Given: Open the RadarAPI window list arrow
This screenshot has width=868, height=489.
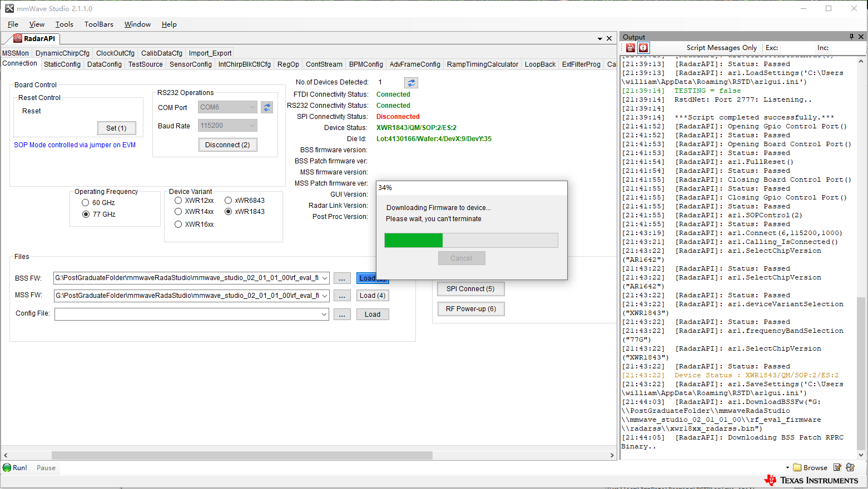Looking at the screenshot, I should pos(600,39).
